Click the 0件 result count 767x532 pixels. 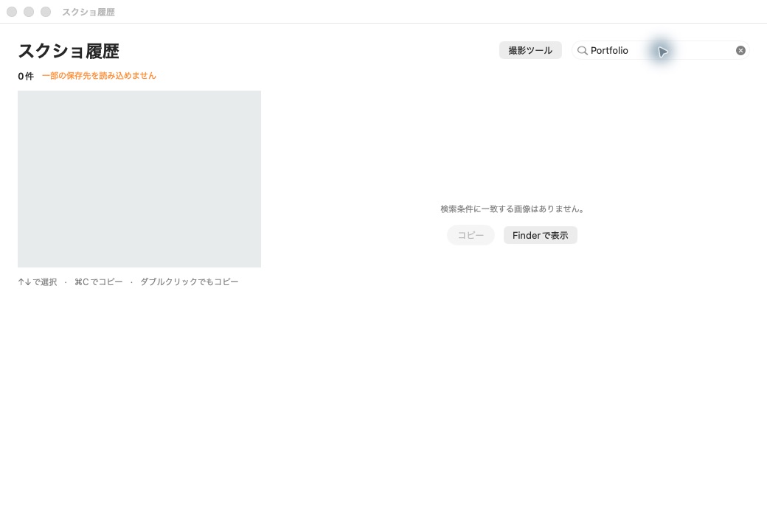click(26, 76)
